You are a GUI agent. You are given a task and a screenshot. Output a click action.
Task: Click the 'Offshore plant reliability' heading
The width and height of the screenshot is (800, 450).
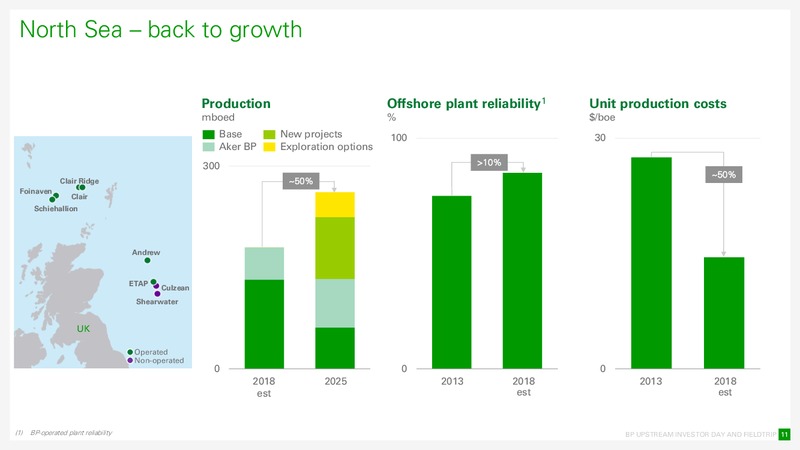point(466,104)
